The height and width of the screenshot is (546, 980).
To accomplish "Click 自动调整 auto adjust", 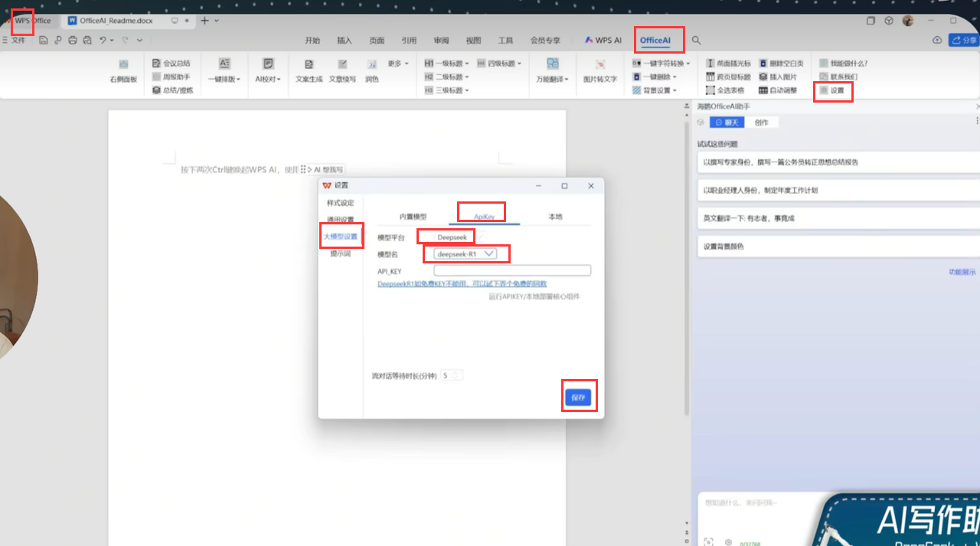I will coord(778,90).
